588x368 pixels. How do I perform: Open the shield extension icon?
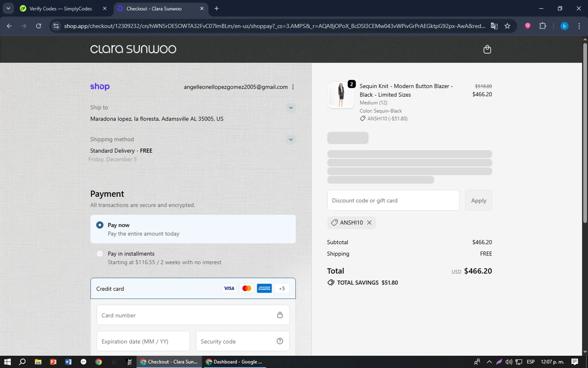(528, 26)
